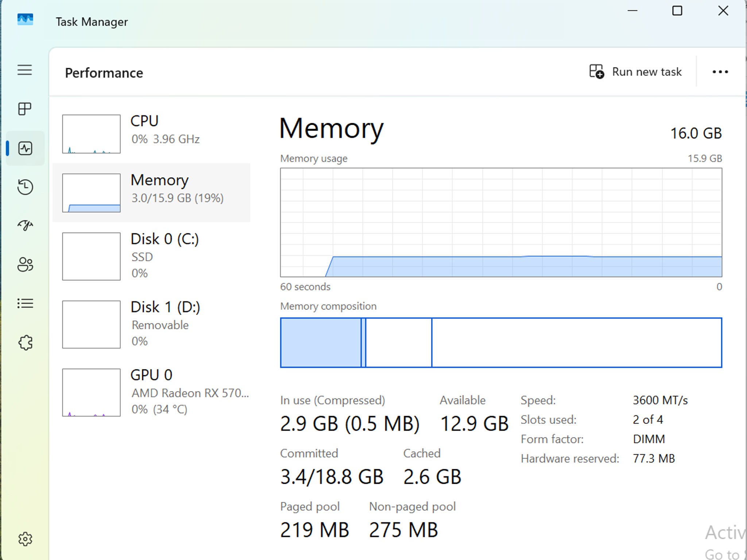Click the Disk 0 mini graph thumbnail
Screen dimensions: 747x560
(91, 256)
